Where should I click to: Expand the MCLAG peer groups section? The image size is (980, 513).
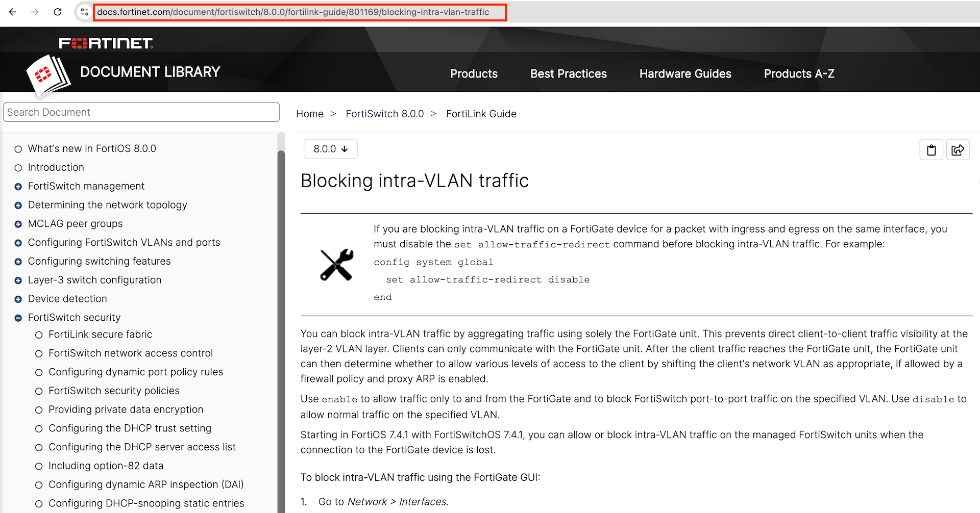18,224
